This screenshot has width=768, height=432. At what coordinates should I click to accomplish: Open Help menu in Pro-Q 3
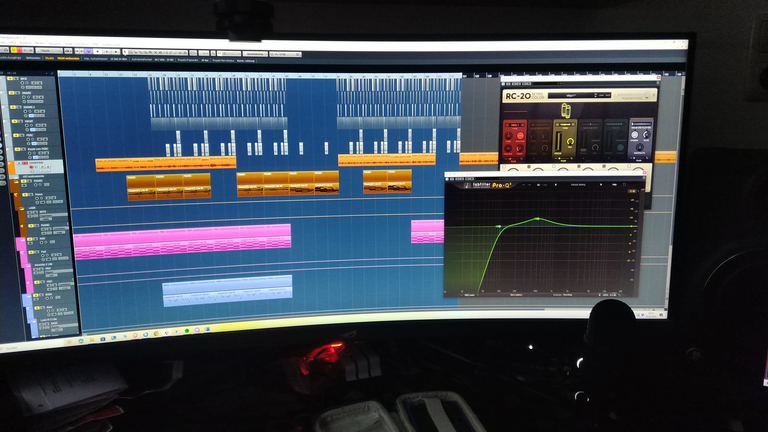click(x=615, y=185)
